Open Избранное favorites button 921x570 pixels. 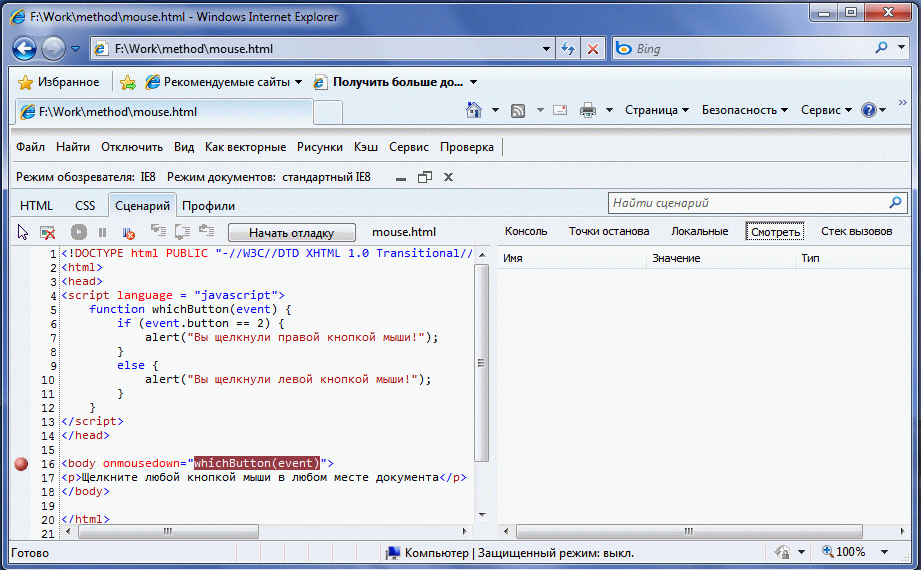tap(58, 82)
